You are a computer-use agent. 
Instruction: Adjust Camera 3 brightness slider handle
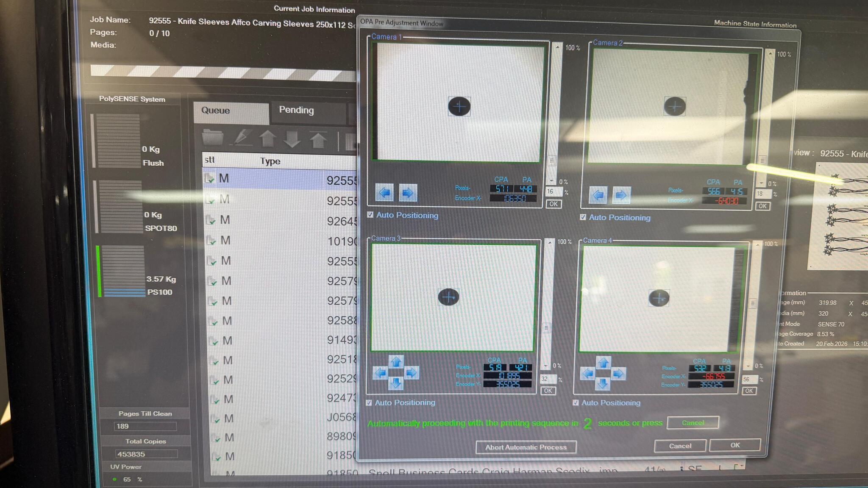(x=546, y=327)
